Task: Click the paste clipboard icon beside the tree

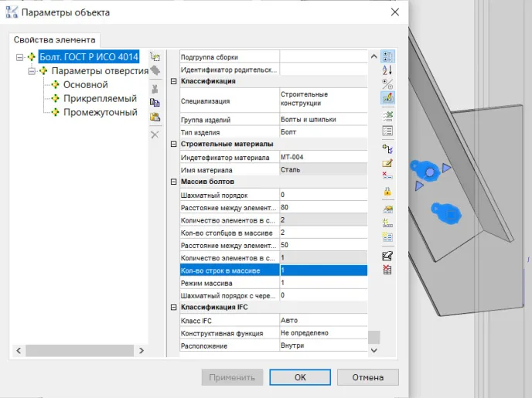Action: click(155, 117)
